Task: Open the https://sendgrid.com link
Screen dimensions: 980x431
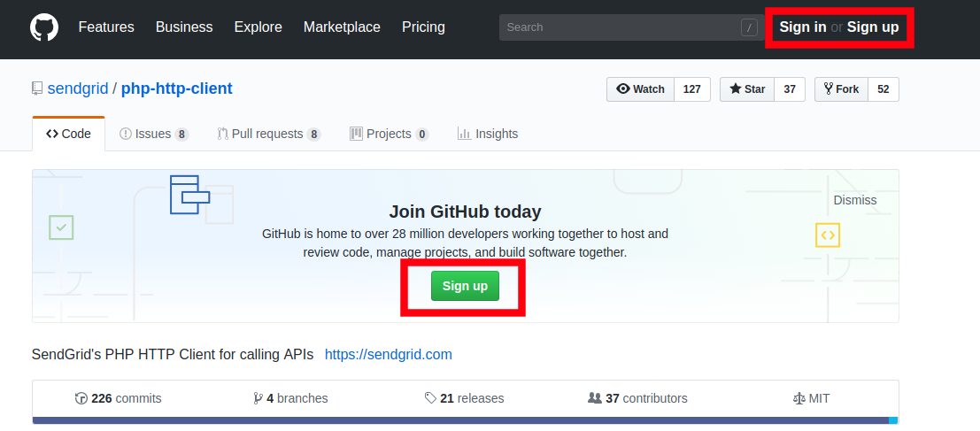Action: click(x=388, y=354)
